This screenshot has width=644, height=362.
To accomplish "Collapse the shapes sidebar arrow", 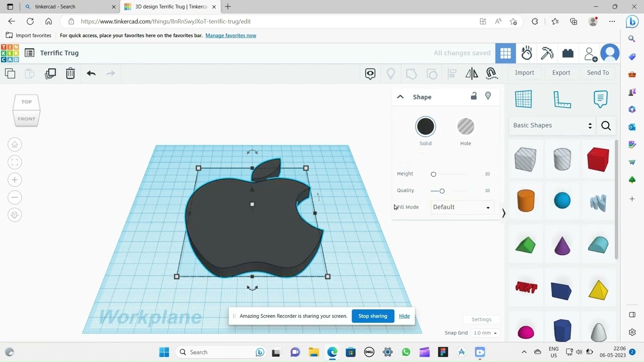I will 504,214.
